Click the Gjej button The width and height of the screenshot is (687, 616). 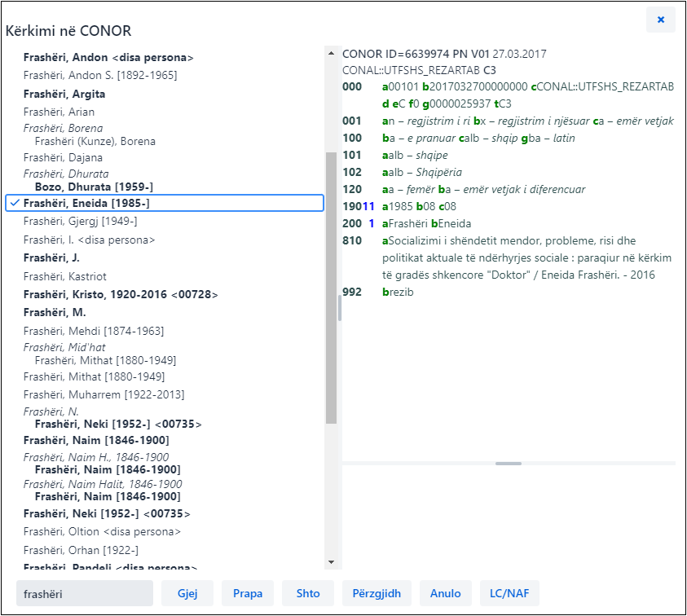click(x=187, y=593)
